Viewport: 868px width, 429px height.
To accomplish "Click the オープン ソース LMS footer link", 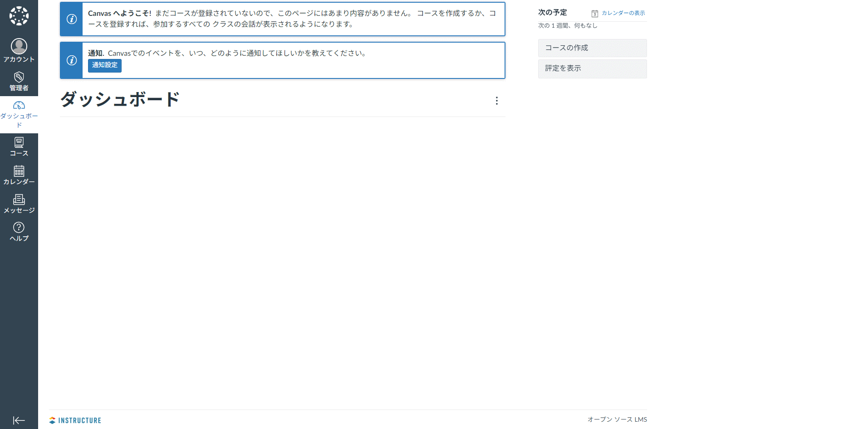I will 617,419.
